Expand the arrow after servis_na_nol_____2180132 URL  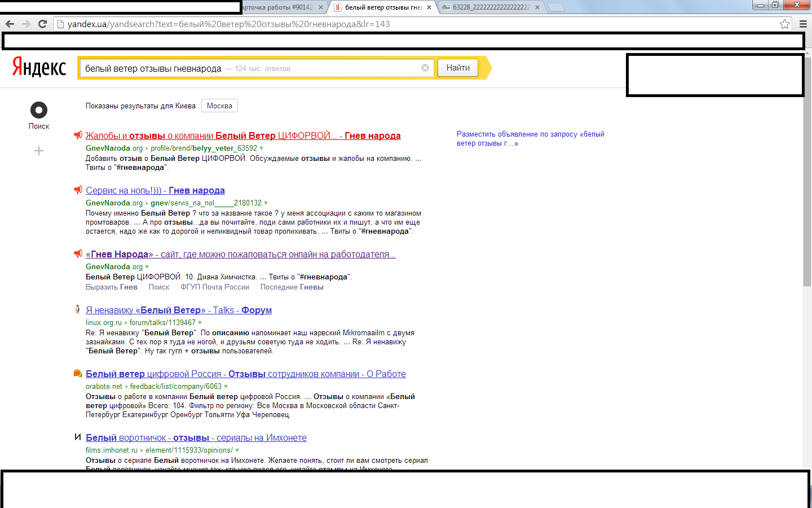(x=266, y=203)
